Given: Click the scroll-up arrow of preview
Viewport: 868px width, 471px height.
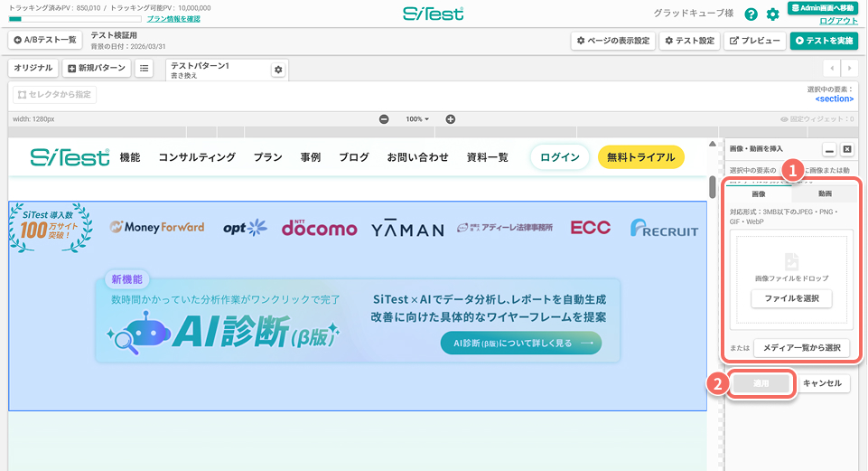Looking at the screenshot, I should click(x=713, y=144).
